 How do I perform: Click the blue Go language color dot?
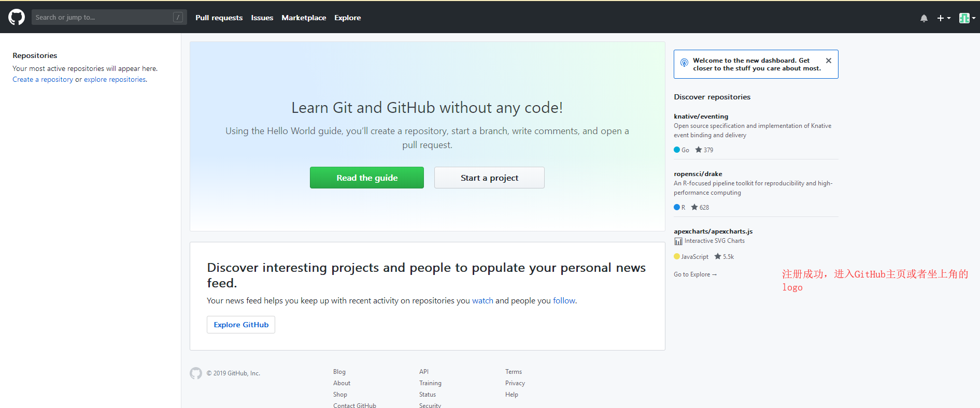pos(677,150)
